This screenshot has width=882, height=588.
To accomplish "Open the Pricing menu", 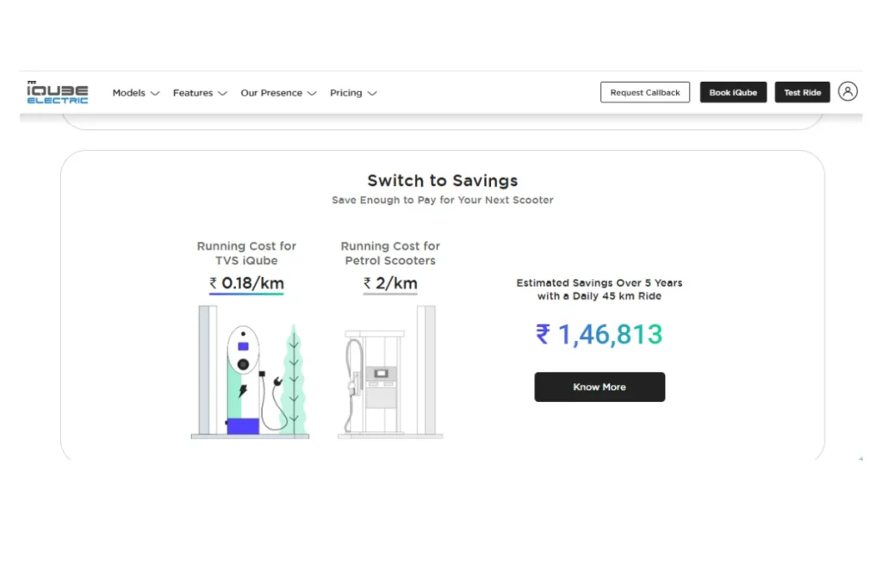I will 352,93.
